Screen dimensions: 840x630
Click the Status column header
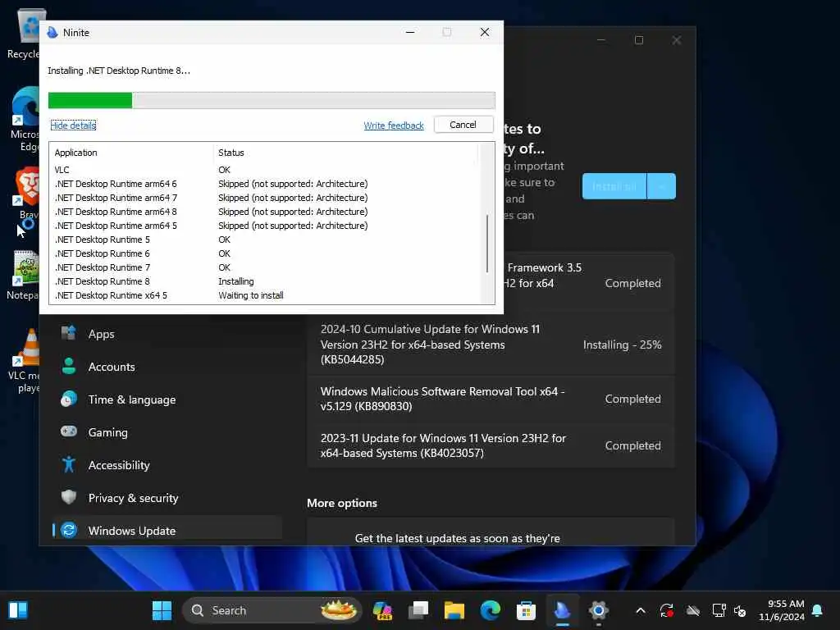coord(345,153)
